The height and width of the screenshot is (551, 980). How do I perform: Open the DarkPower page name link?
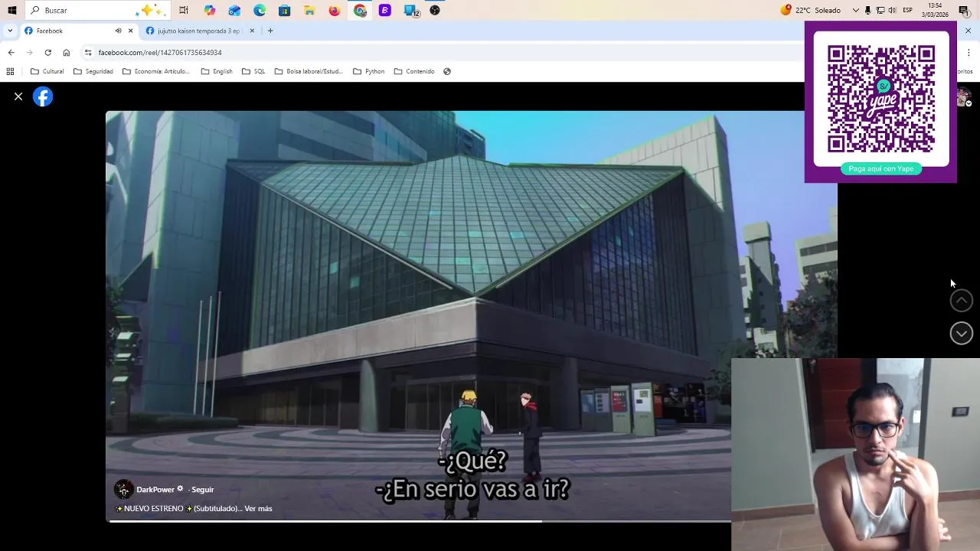[x=155, y=490]
